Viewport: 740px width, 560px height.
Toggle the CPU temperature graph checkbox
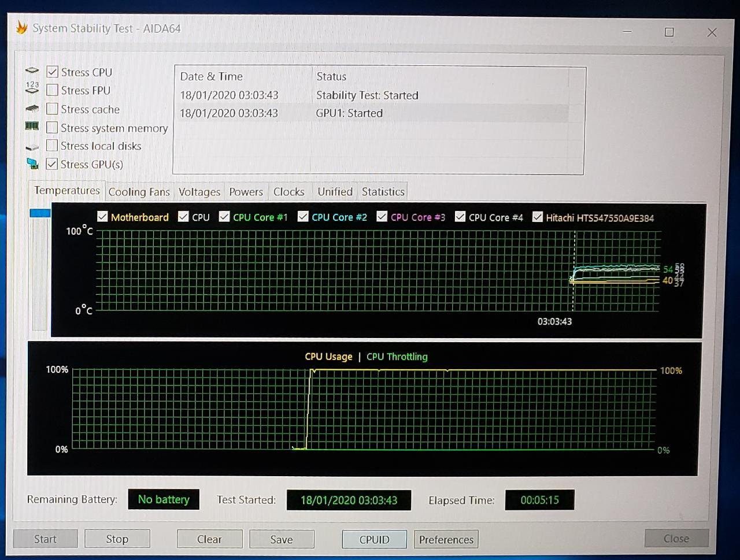(x=183, y=217)
